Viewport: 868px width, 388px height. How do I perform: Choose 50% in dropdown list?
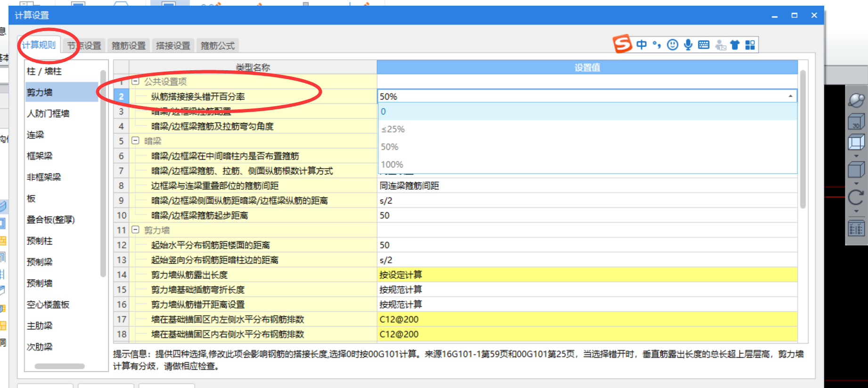point(587,147)
